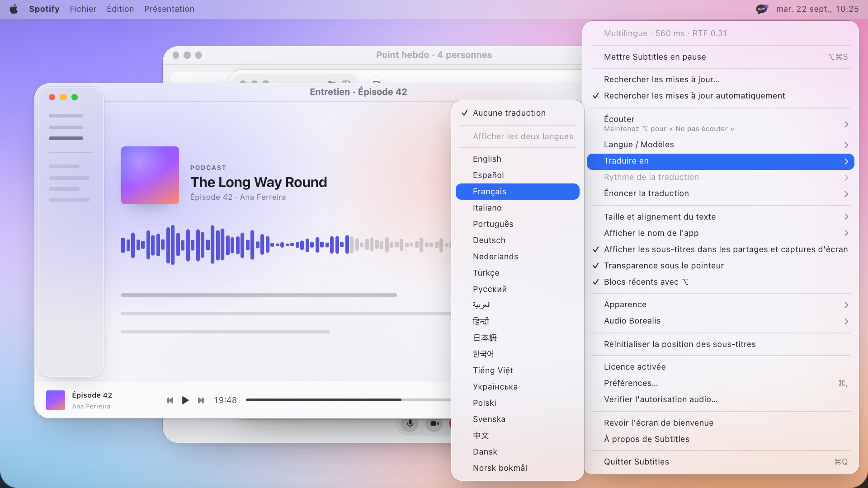Expand the Écouter submenu

[x=721, y=124]
